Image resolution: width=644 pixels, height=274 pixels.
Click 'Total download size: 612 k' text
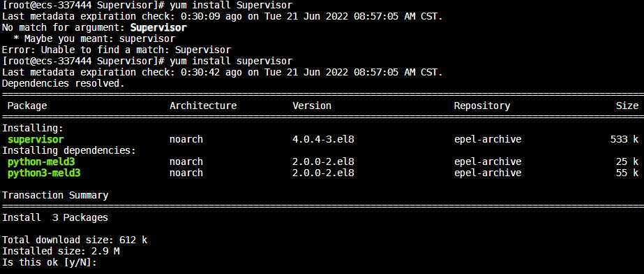75,240
